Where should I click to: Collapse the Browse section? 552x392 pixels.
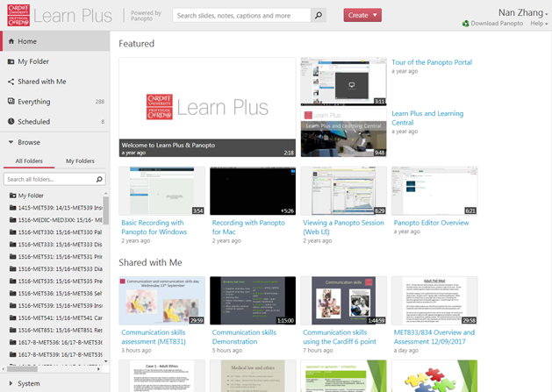[x=24, y=142]
